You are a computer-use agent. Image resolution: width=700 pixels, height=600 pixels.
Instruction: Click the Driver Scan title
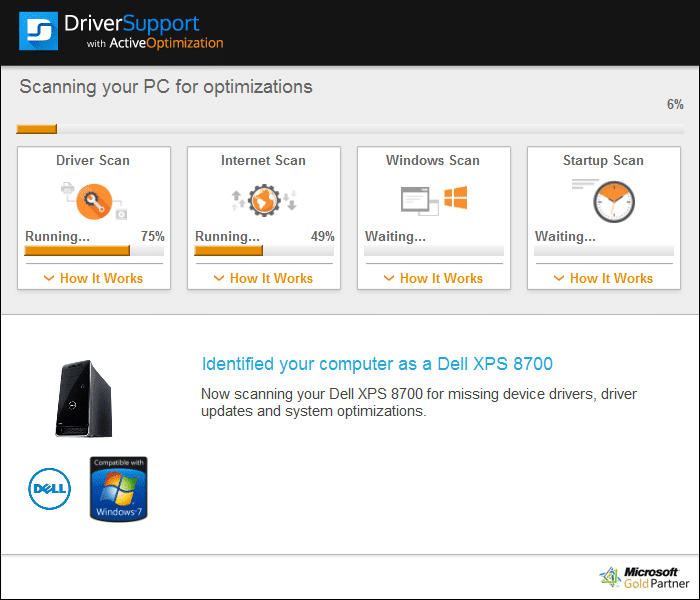pyautogui.click(x=93, y=160)
